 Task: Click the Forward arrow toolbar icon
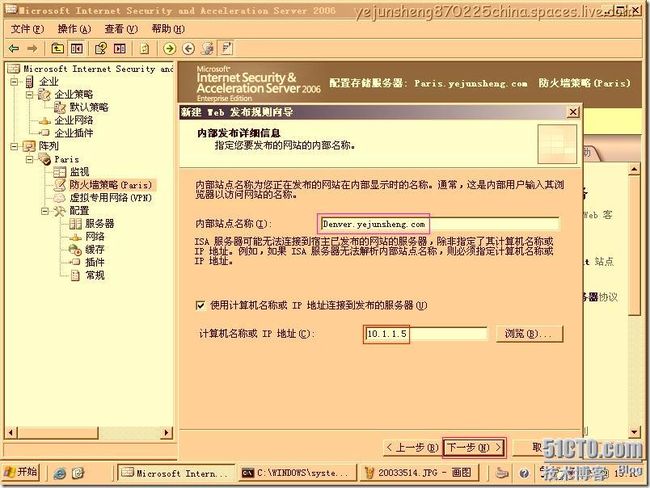pyautogui.click(x=32, y=49)
